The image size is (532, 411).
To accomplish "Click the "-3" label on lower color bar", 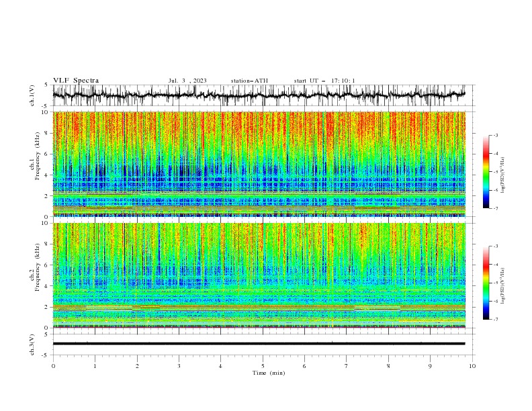I will point(495,246).
